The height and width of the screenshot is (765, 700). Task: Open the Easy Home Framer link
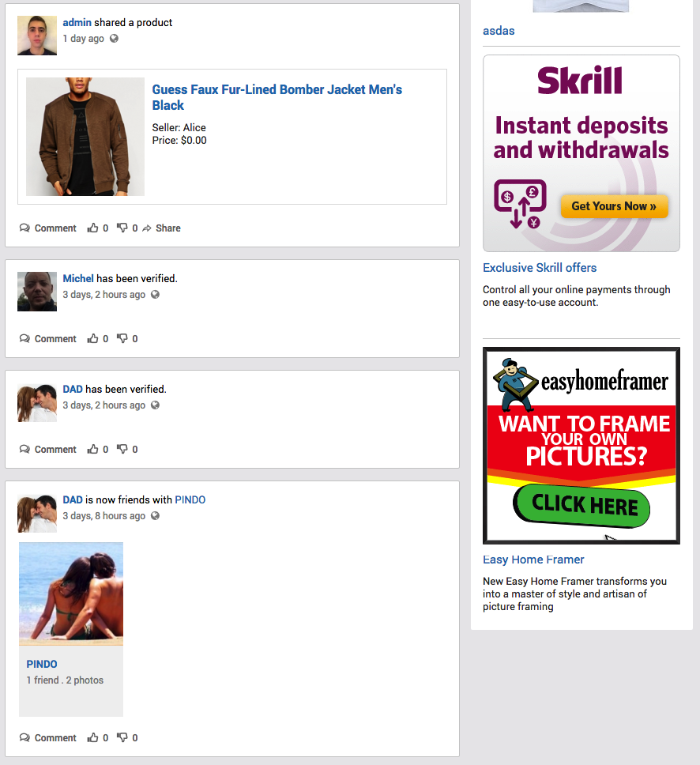pos(533,560)
